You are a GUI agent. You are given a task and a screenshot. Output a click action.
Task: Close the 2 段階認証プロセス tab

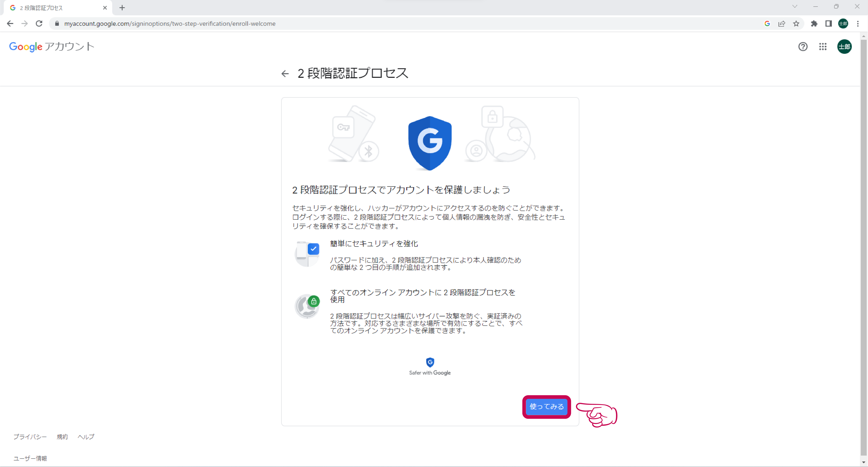(105, 8)
